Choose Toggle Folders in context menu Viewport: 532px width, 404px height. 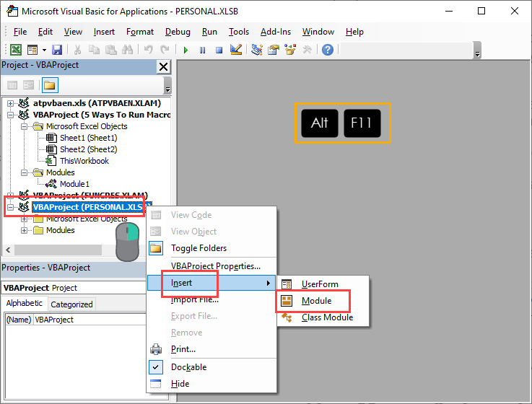(x=212, y=248)
